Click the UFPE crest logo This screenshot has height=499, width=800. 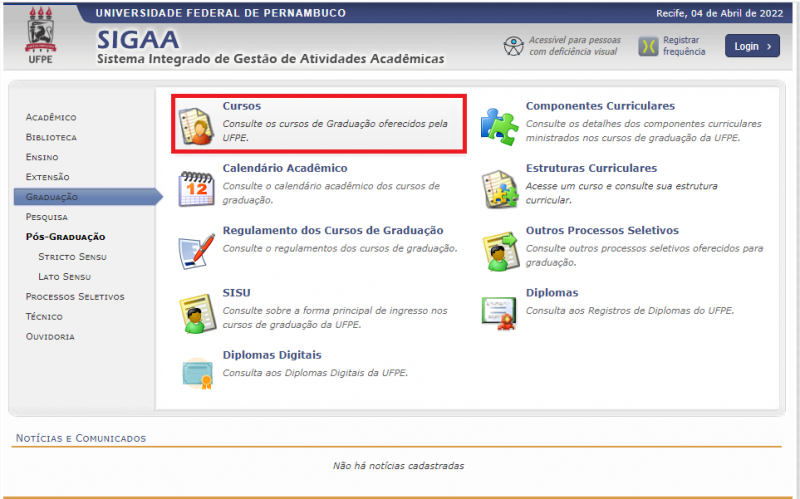coord(40,35)
